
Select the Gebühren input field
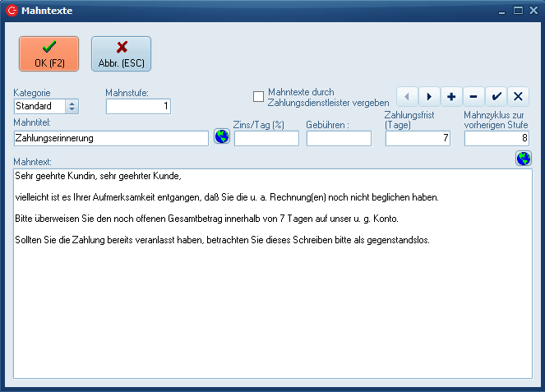tap(339, 138)
